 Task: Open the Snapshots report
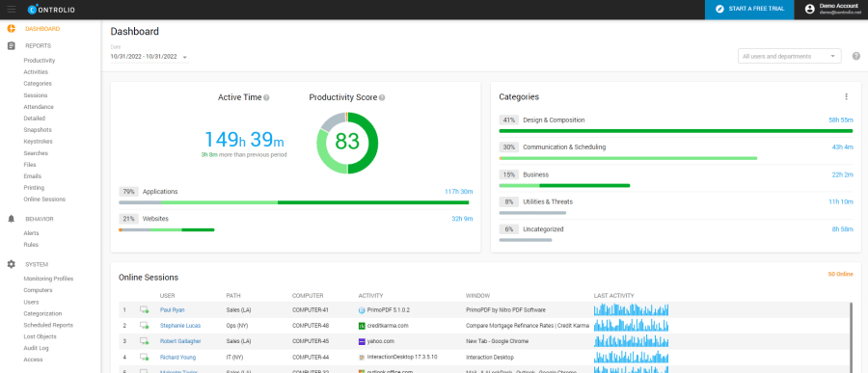pos(38,130)
